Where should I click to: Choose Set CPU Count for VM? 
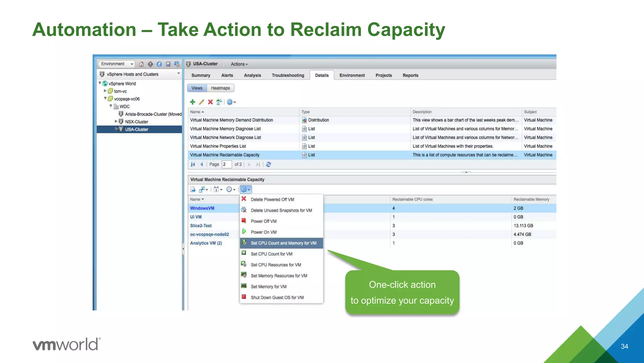(281, 254)
